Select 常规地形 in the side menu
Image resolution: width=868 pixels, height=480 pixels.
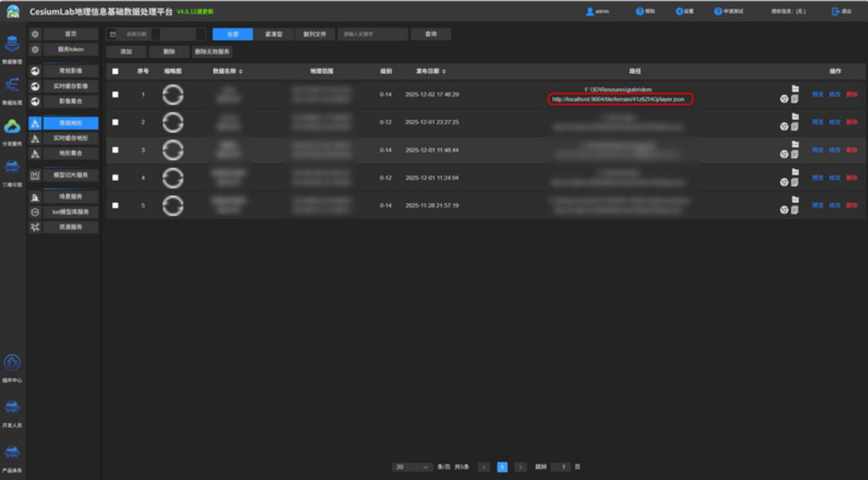[x=71, y=123]
